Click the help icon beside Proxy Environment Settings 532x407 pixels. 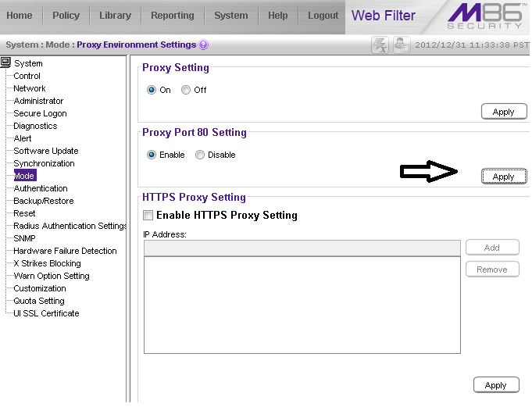[x=204, y=45]
